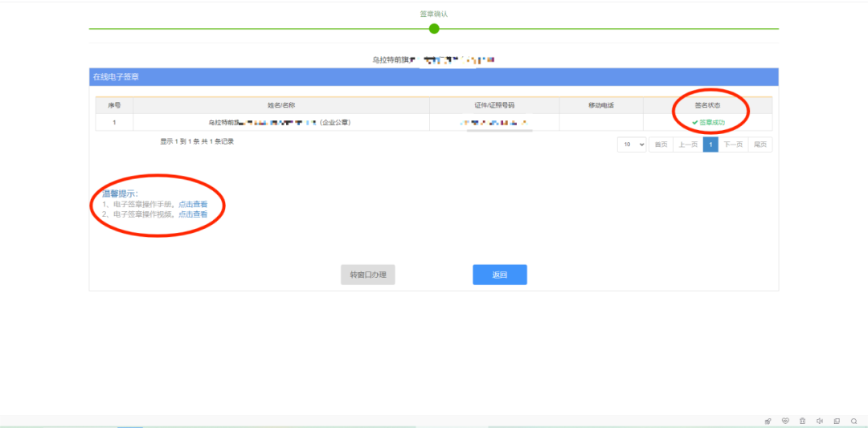The width and height of the screenshot is (868, 428).
Task: Open the 电子签章操作手册 点击查看 link
Action: tap(193, 204)
